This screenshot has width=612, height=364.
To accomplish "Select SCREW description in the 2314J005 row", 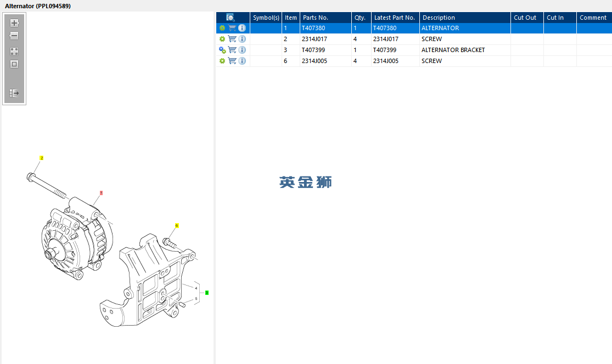I will pos(431,61).
